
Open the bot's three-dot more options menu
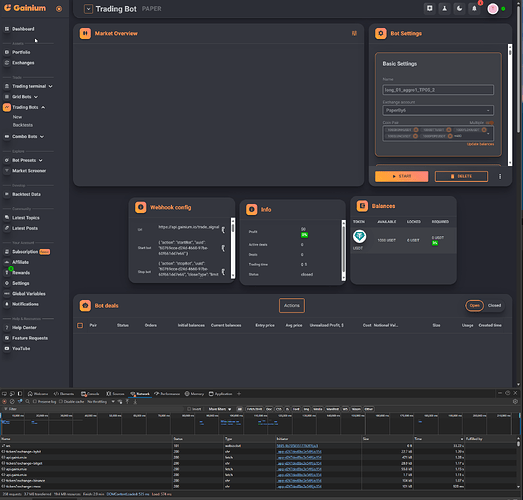point(500,176)
